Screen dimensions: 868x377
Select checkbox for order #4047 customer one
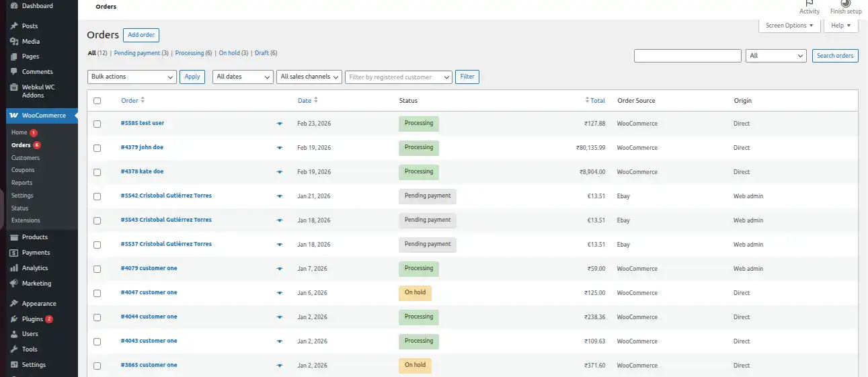pyautogui.click(x=97, y=293)
